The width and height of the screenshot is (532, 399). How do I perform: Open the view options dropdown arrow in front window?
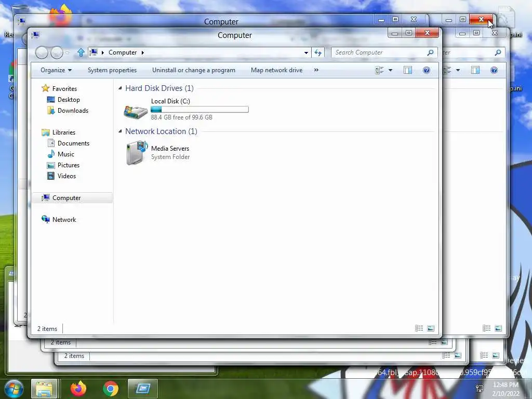390,70
